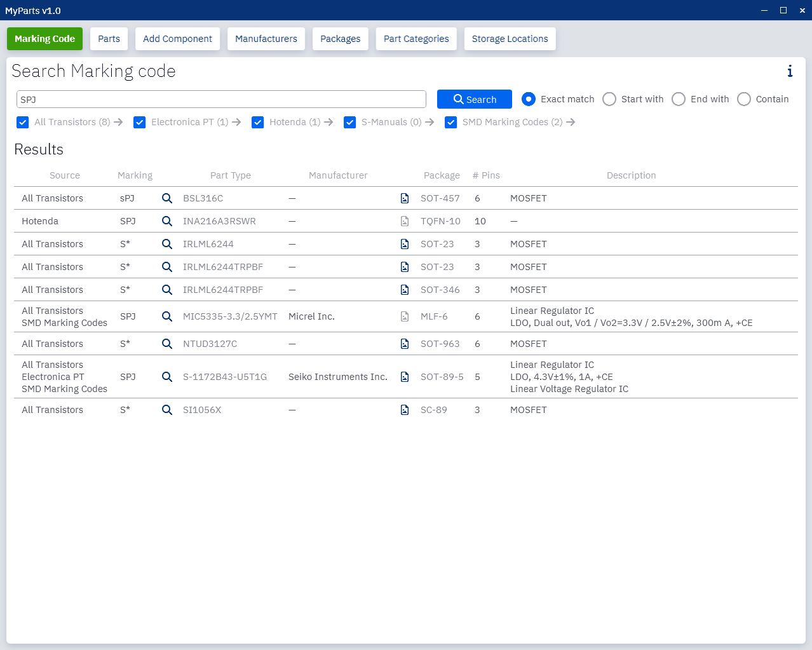
Task: Open the Parts tab
Action: [x=109, y=39]
